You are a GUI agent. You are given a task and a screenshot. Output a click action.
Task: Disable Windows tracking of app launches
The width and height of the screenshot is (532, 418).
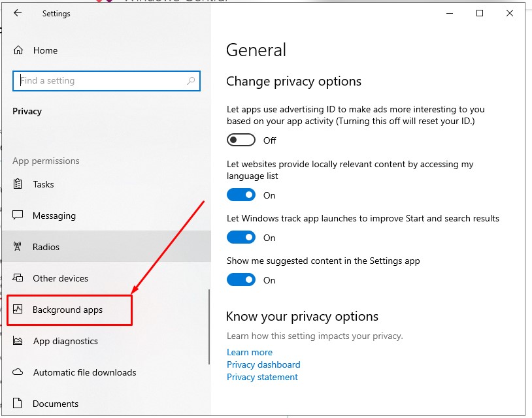click(x=241, y=237)
